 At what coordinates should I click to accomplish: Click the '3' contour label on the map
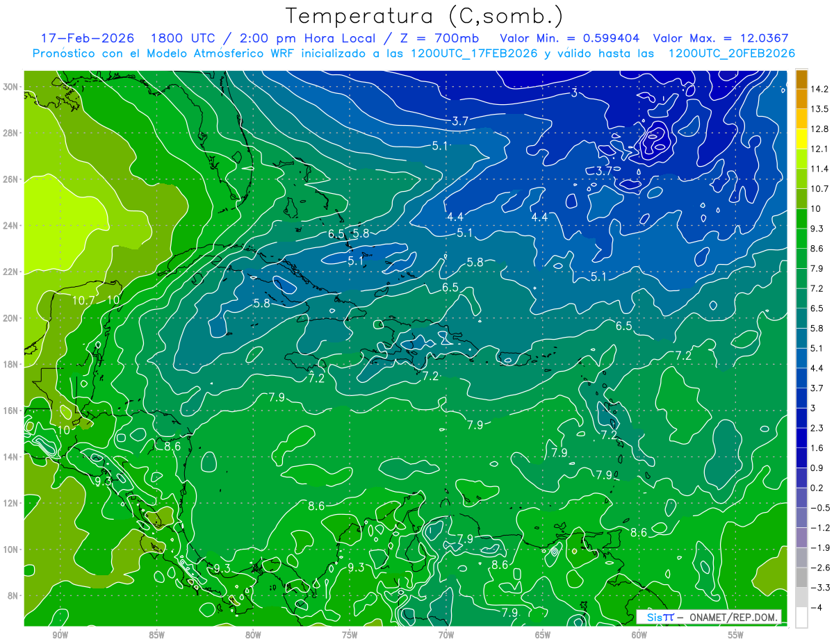click(x=574, y=92)
